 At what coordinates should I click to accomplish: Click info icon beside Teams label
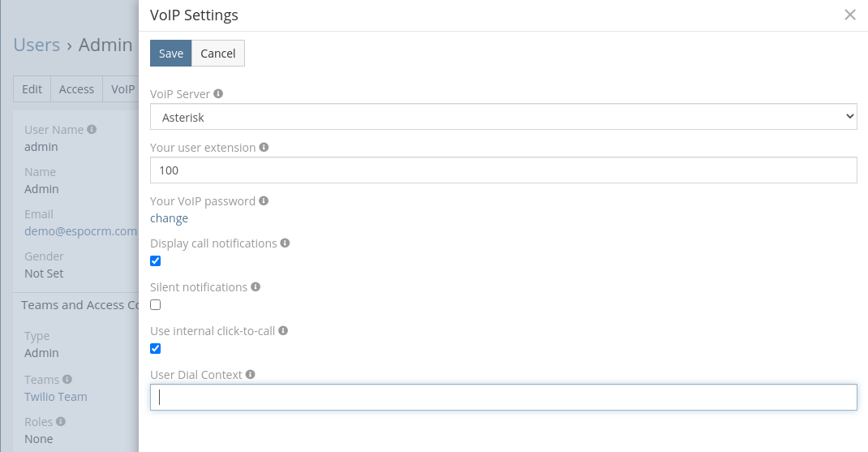click(67, 379)
